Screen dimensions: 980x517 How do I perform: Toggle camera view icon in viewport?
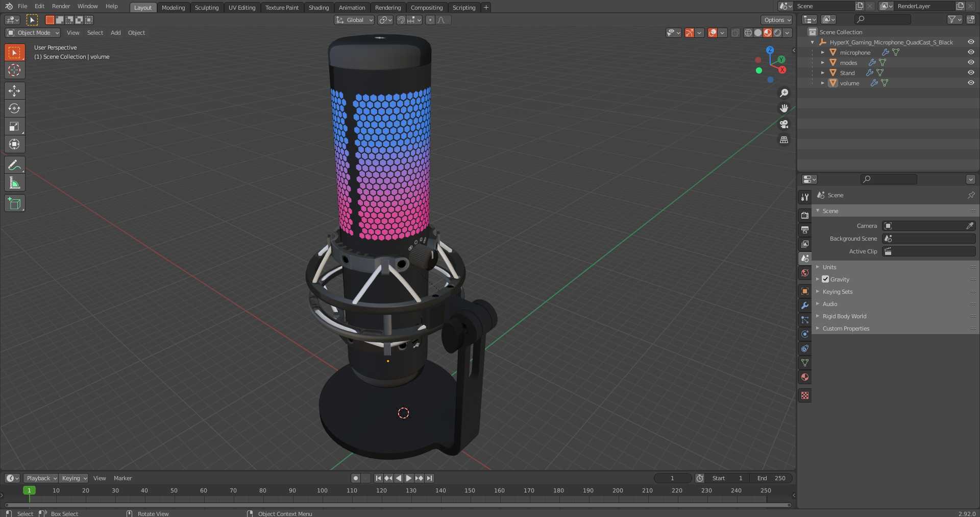pyautogui.click(x=784, y=124)
